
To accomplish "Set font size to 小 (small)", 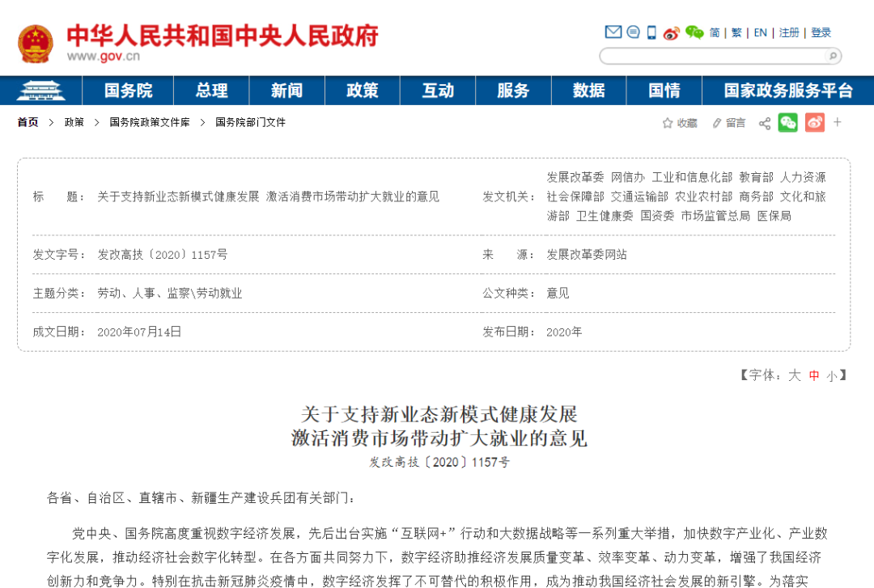I will tap(831, 376).
